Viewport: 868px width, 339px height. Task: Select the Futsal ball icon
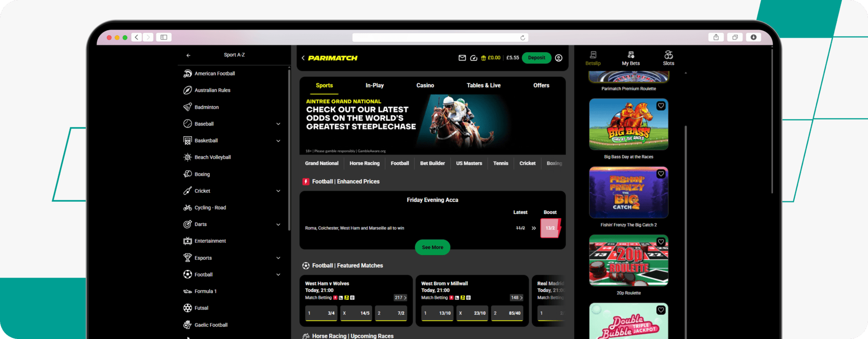(188, 308)
